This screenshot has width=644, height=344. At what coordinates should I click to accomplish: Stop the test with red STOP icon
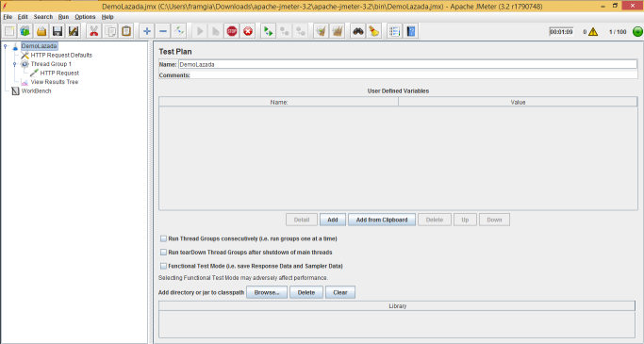tap(232, 31)
